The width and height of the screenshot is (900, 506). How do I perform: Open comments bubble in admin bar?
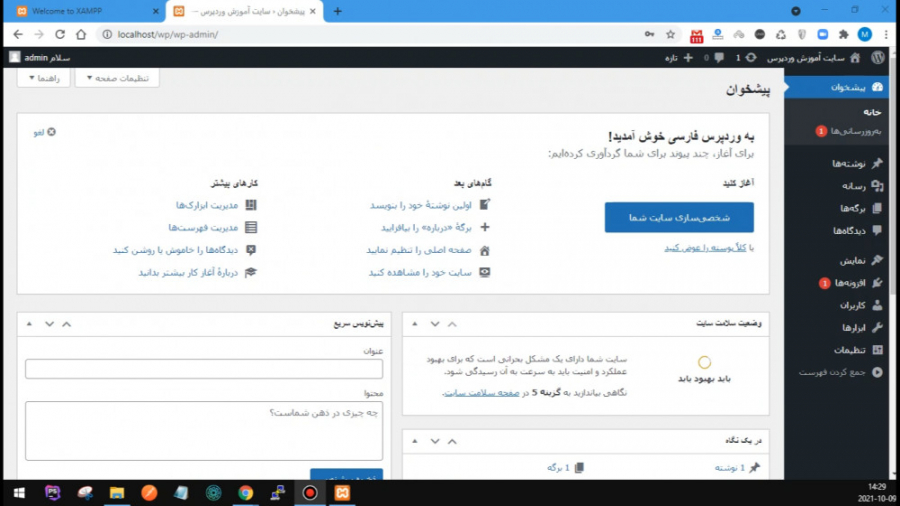(719, 57)
